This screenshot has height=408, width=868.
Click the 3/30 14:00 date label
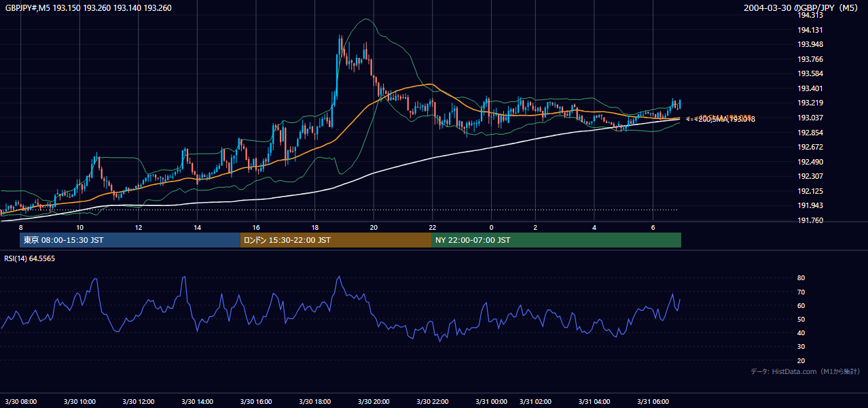coord(197,402)
